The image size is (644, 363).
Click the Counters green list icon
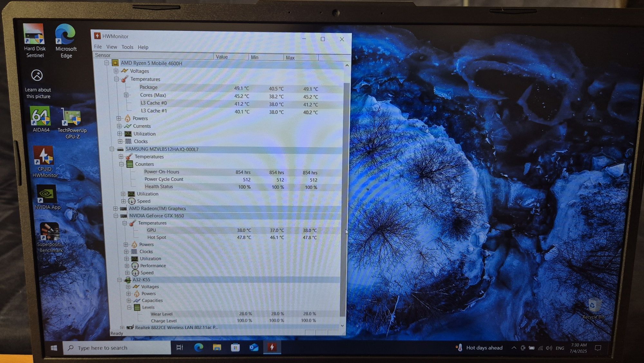130,164
